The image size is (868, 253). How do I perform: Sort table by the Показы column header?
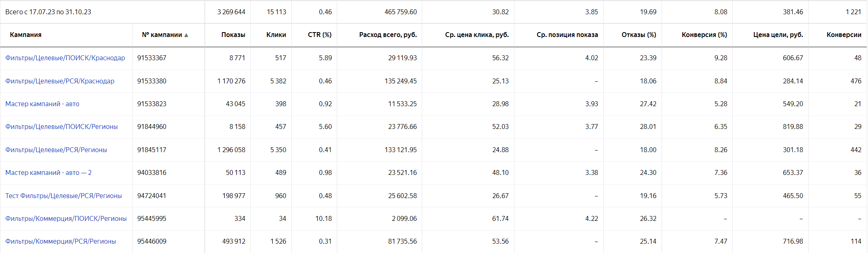(x=233, y=35)
